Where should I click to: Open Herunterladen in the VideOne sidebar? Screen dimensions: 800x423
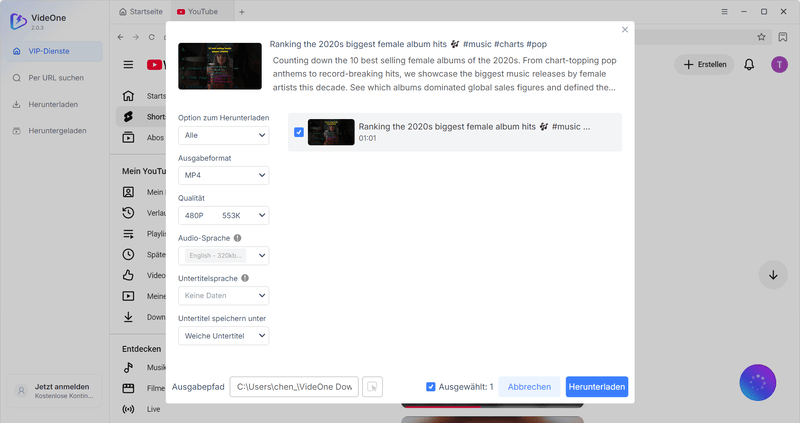55,104
